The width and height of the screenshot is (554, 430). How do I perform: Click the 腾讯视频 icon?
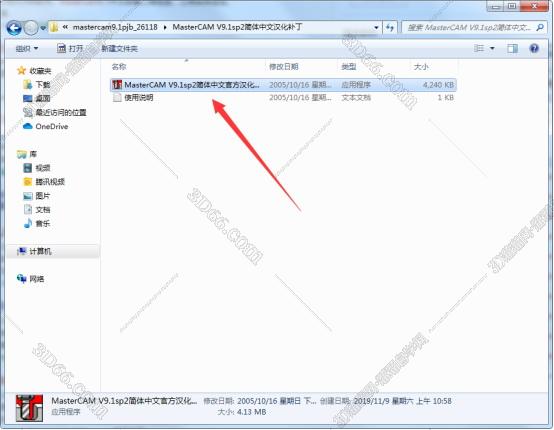click(x=28, y=182)
